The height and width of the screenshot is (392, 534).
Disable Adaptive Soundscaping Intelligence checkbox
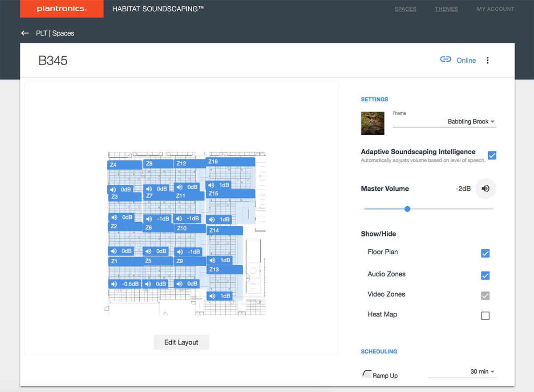click(x=492, y=155)
